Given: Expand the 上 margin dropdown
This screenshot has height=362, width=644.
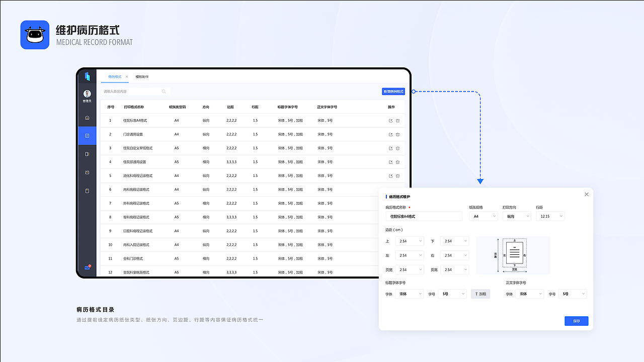Looking at the screenshot, I should coord(410,241).
